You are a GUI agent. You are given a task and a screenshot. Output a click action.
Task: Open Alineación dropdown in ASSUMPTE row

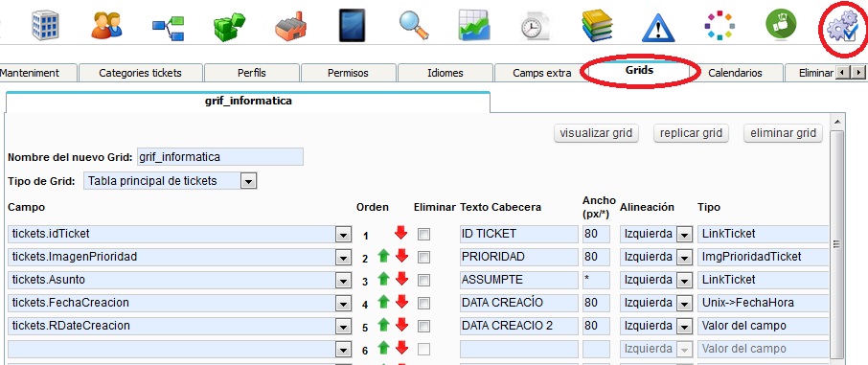(x=685, y=281)
